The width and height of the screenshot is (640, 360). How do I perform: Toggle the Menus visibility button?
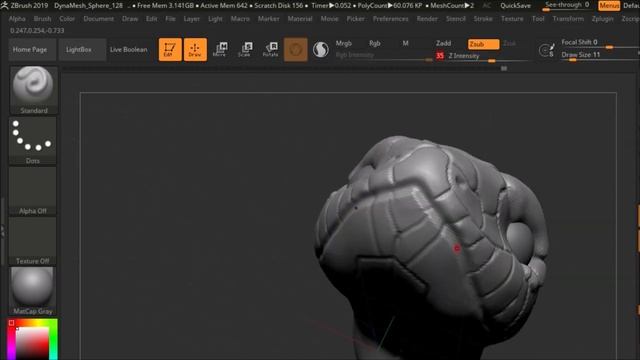pos(609,6)
